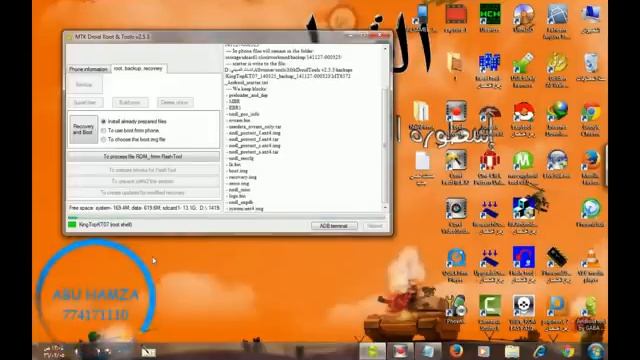640x360 pixels.
Task: Click the 'MBR' line in the log
Action: click(234, 101)
